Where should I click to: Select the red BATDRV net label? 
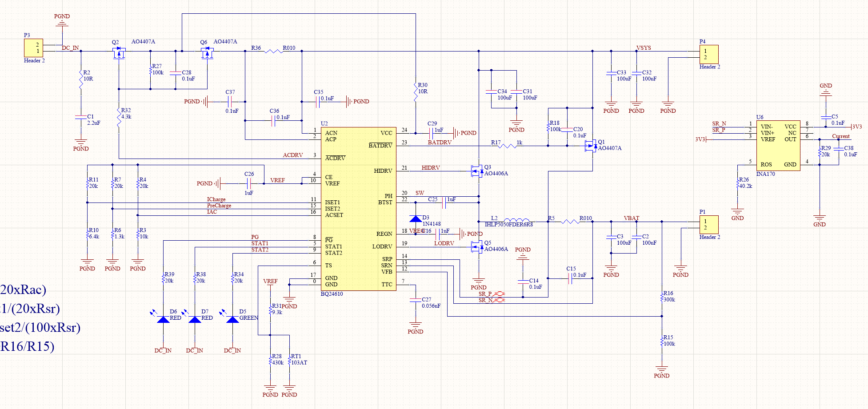pyautogui.click(x=440, y=143)
